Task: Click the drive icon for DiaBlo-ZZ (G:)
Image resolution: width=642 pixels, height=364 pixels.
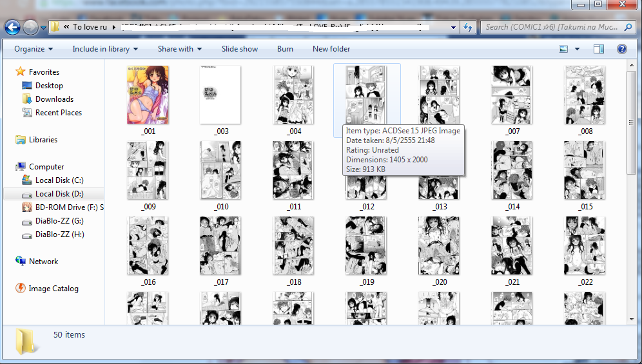Action: pyautogui.click(x=27, y=221)
